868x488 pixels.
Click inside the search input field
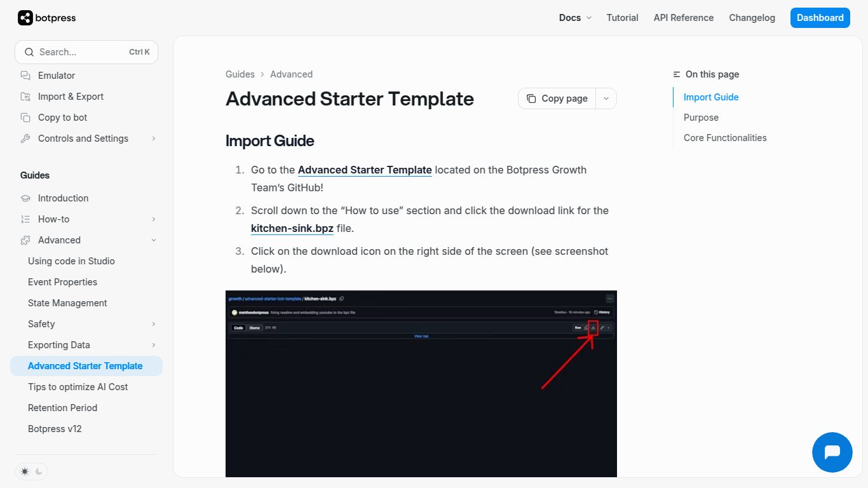coord(76,51)
